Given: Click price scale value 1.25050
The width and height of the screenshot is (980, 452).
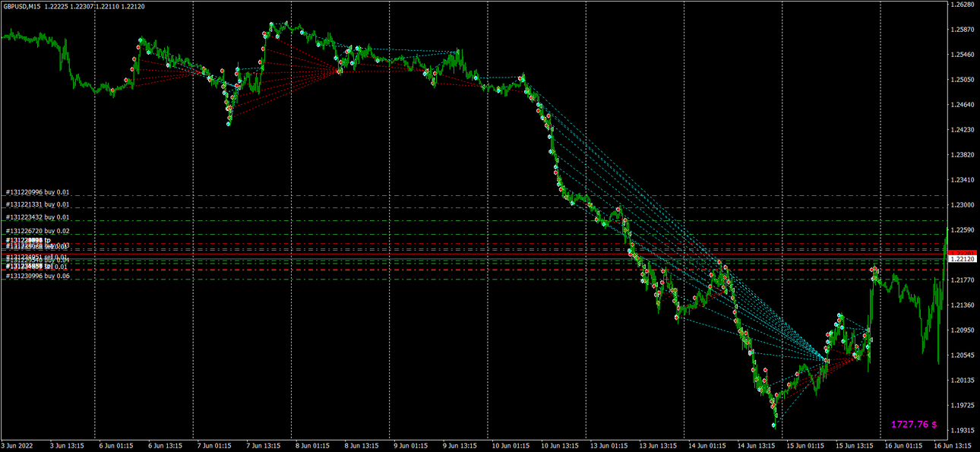Looking at the screenshot, I should 963,80.
